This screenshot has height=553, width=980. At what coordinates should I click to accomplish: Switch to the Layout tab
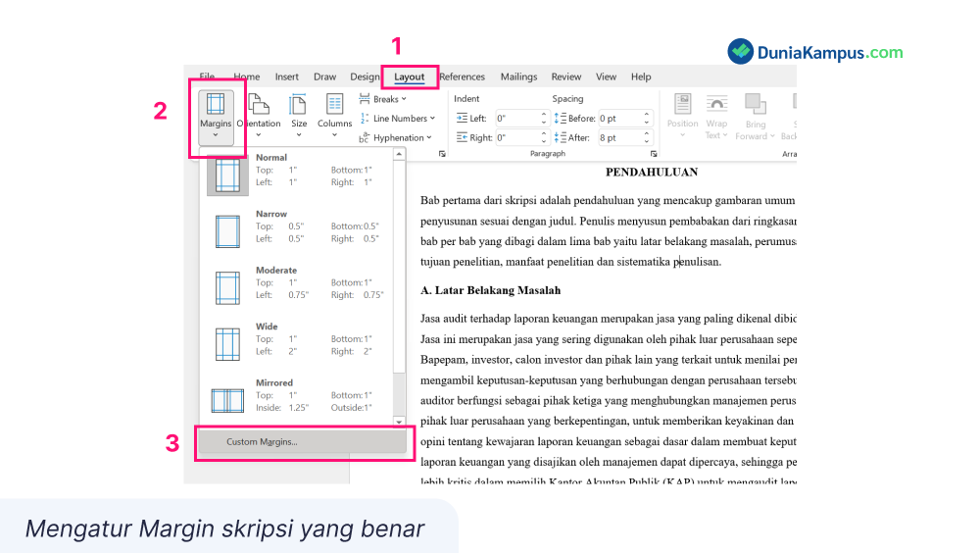(410, 76)
